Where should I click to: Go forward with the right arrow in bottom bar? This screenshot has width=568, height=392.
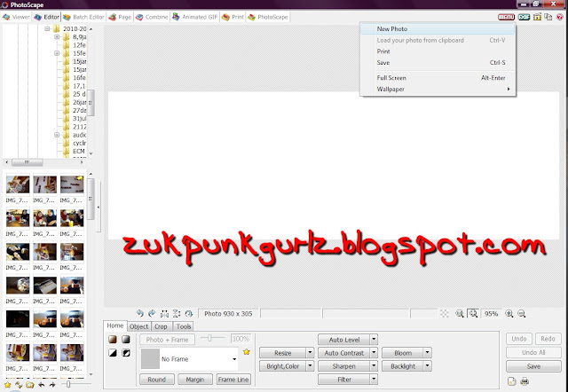[x=52, y=385]
